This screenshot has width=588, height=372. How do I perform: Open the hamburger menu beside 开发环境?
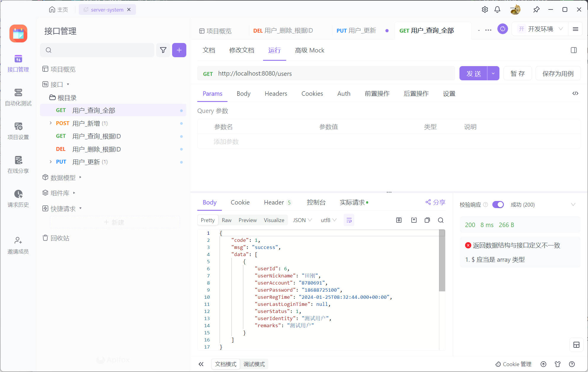(576, 29)
